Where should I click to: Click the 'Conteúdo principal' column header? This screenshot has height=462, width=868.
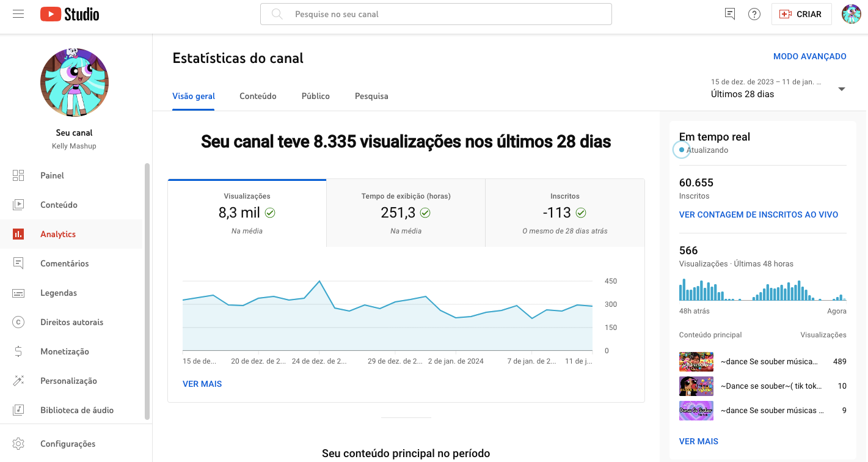pos(710,335)
